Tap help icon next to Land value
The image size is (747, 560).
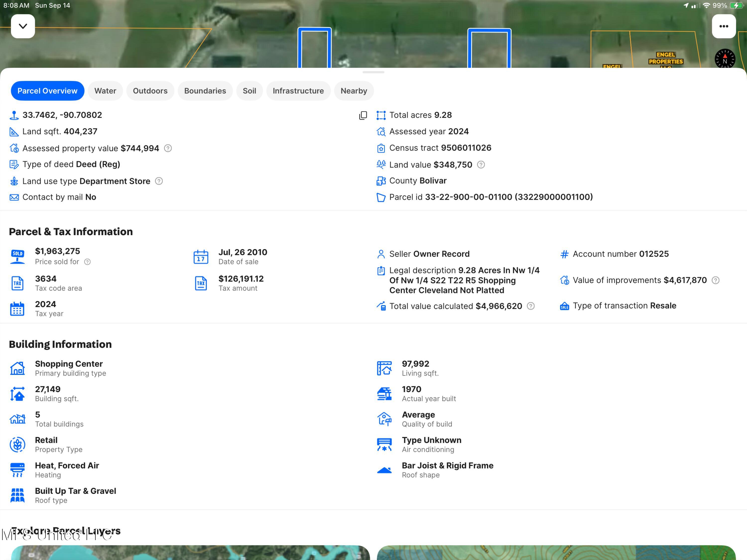[481, 165]
